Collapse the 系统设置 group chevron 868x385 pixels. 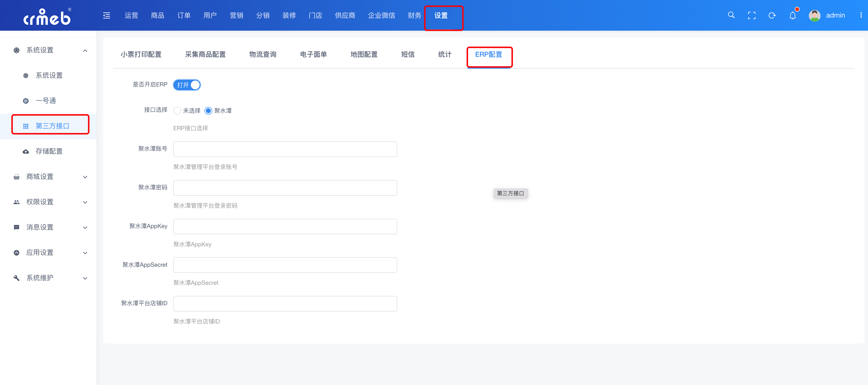tap(85, 51)
